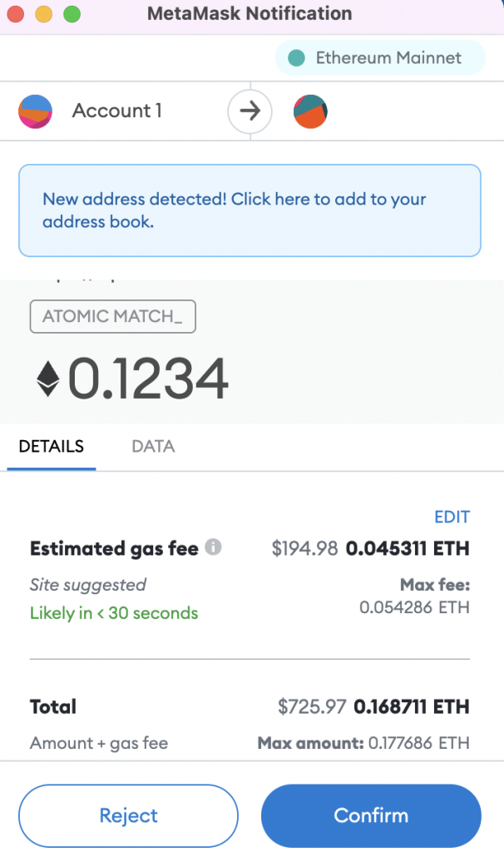The width and height of the screenshot is (504, 852).
Task: Click the Total 0.168711 ETH value
Action: pyautogui.click(x=411, y=706)
